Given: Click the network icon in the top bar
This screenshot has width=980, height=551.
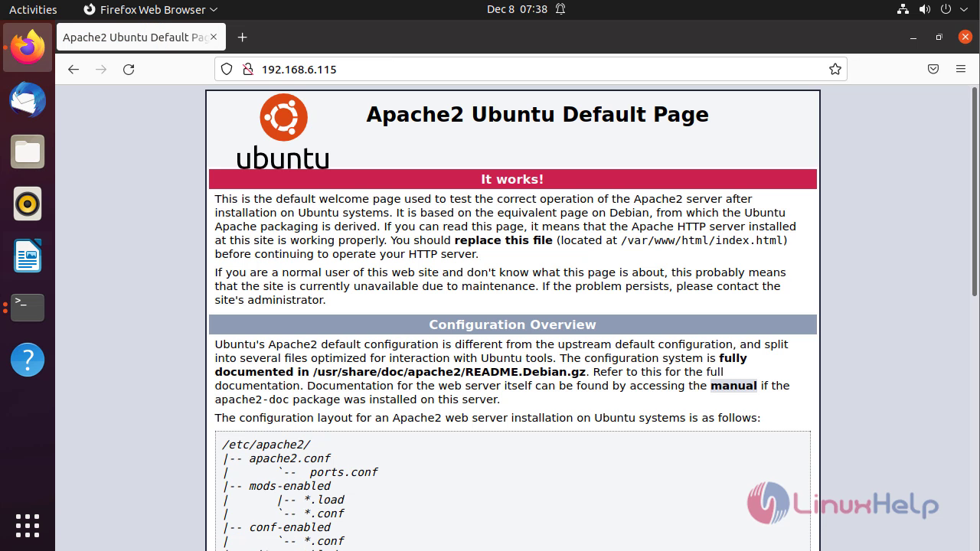Looking at the screenshot, I should [902, 9].
